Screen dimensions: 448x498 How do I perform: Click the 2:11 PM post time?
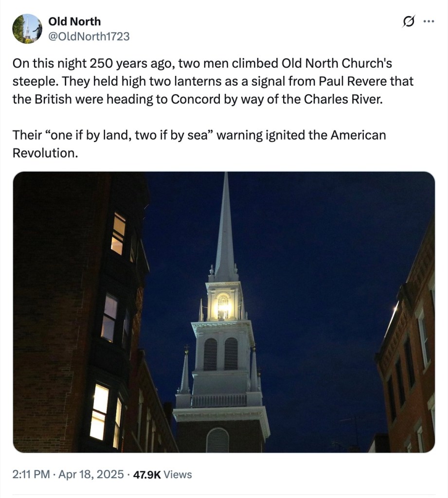[31, 474]
